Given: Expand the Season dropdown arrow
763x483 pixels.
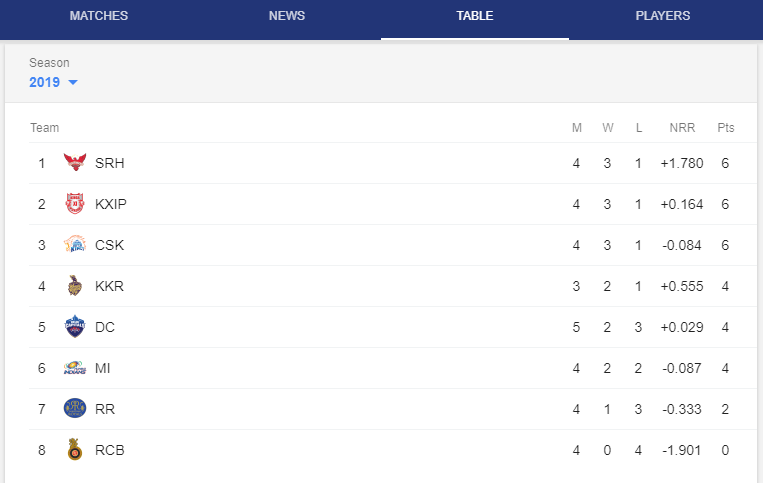Looking at the screenshot, I should [73, 82].
